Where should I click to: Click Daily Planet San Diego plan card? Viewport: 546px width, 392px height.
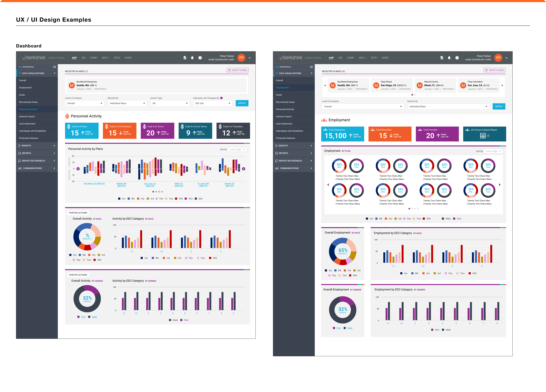click(x=392, y=85)
